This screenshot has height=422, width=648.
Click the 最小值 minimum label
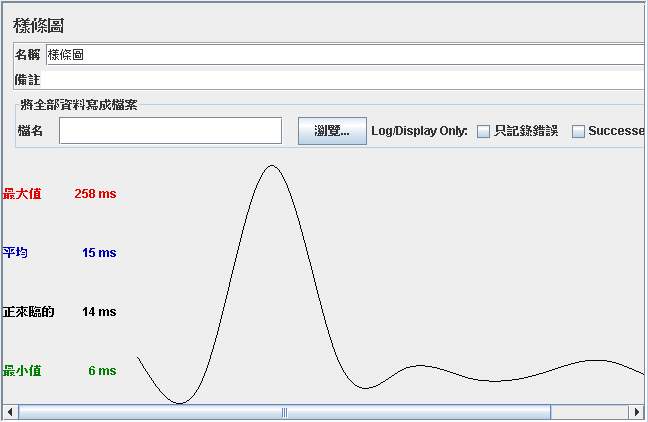tap(22, 371)
